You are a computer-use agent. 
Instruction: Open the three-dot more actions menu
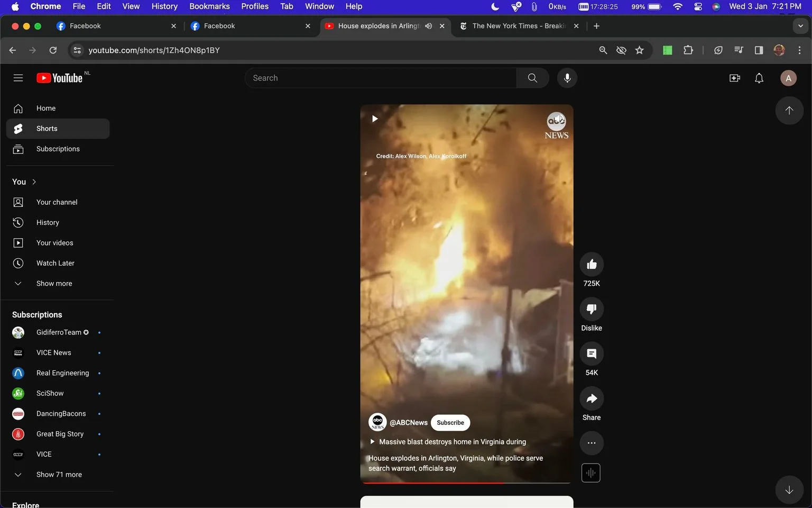click(x=592, y=443)
